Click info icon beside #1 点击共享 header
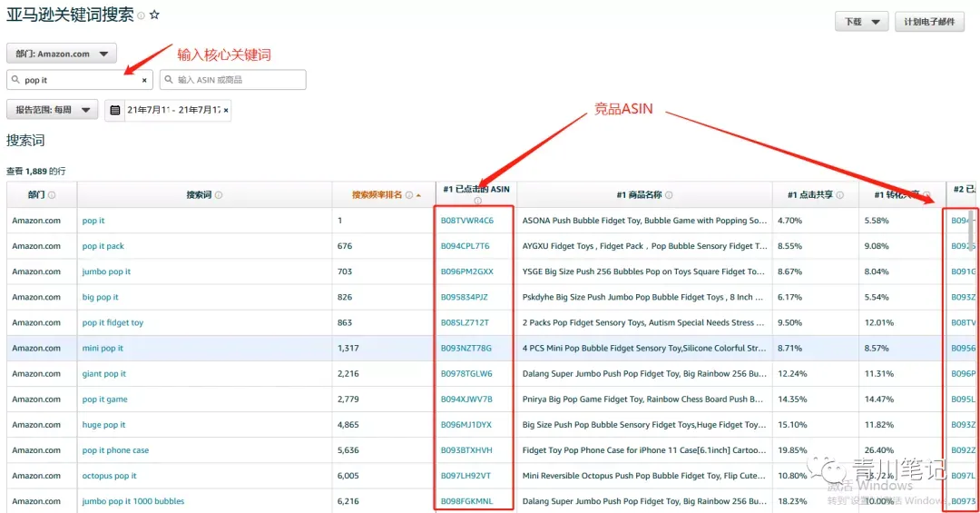 coord(840,195)
